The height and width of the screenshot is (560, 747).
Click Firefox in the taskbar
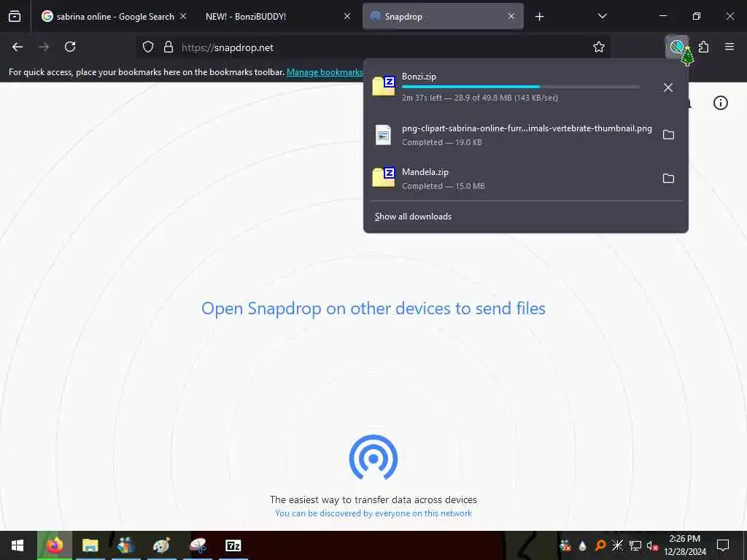tap(54, 545)
